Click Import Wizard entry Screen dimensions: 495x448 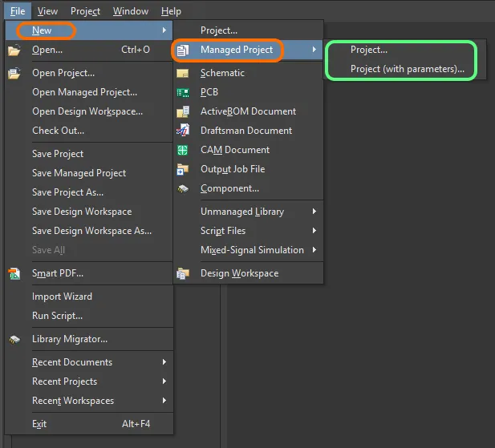pyautogui.click(x=62, y=297)
